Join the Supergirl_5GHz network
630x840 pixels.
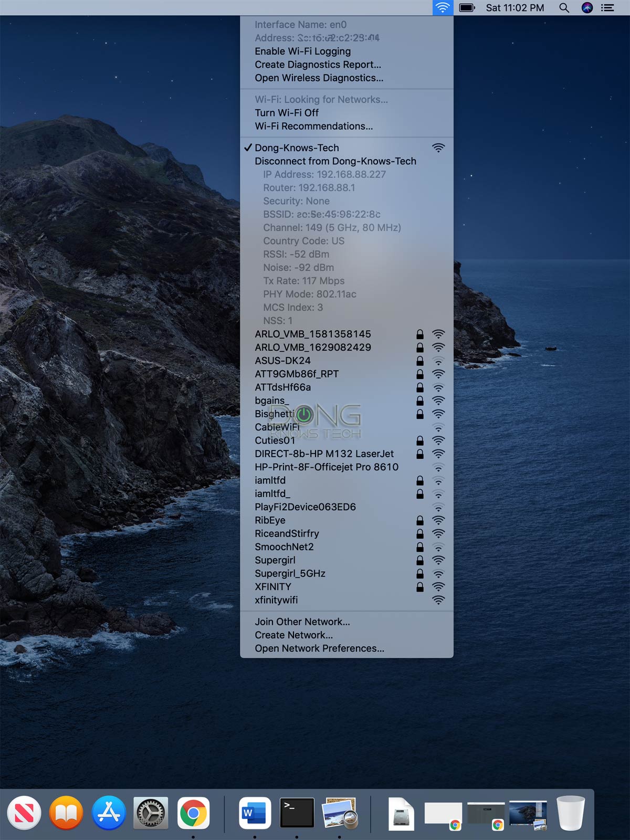(x=346, y=573)
